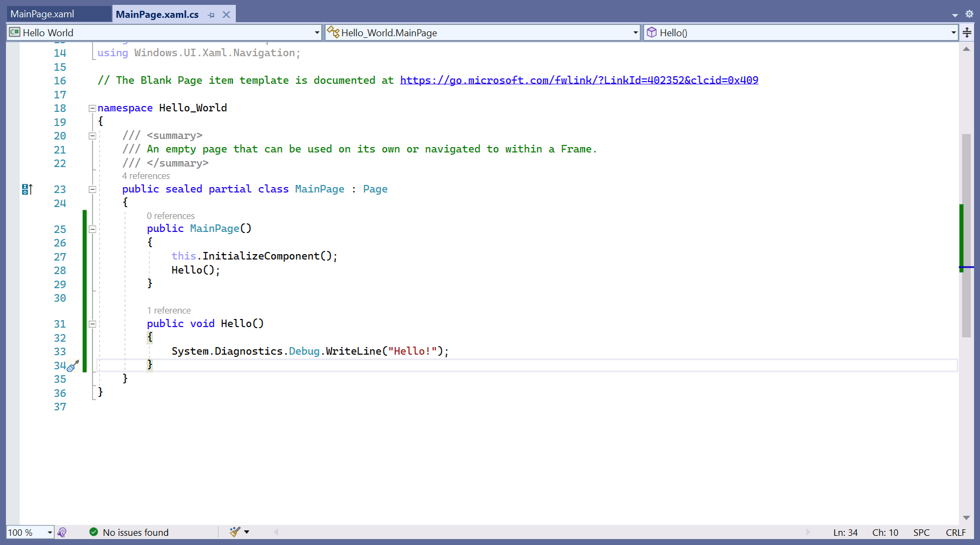
Task: Select the MainPage.xaml.cs tab
Action: pos(157,14)
